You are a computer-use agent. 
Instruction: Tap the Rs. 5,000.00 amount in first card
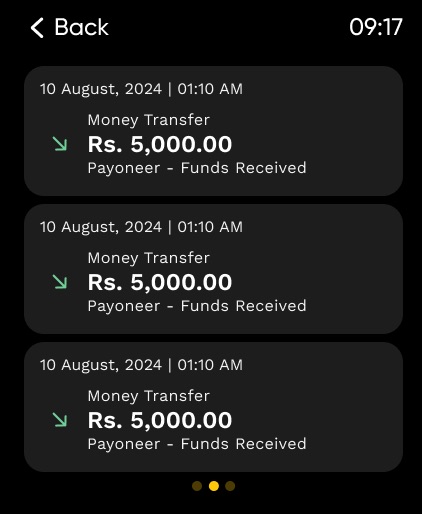click(160, 144)
